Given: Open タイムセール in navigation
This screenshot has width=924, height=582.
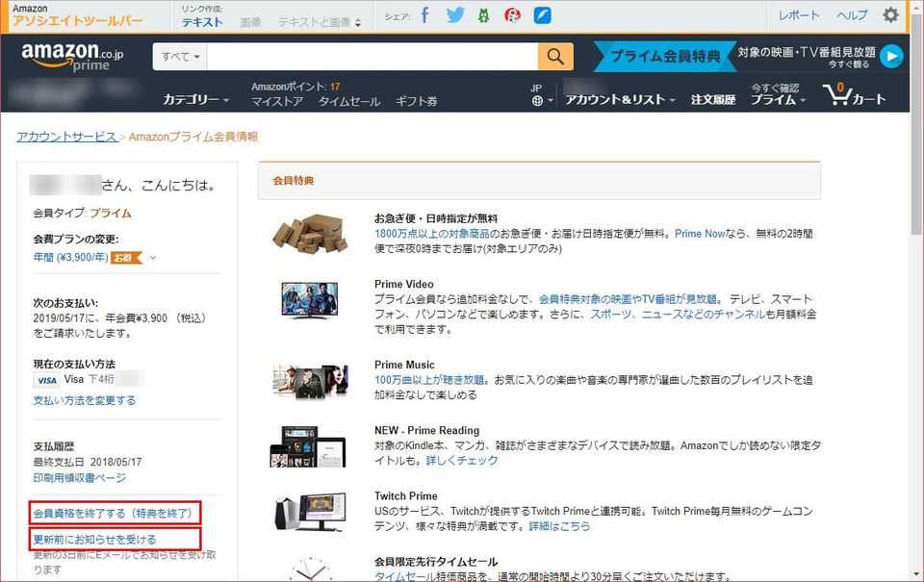Looking at the screenshot, I should pos(348,101).
